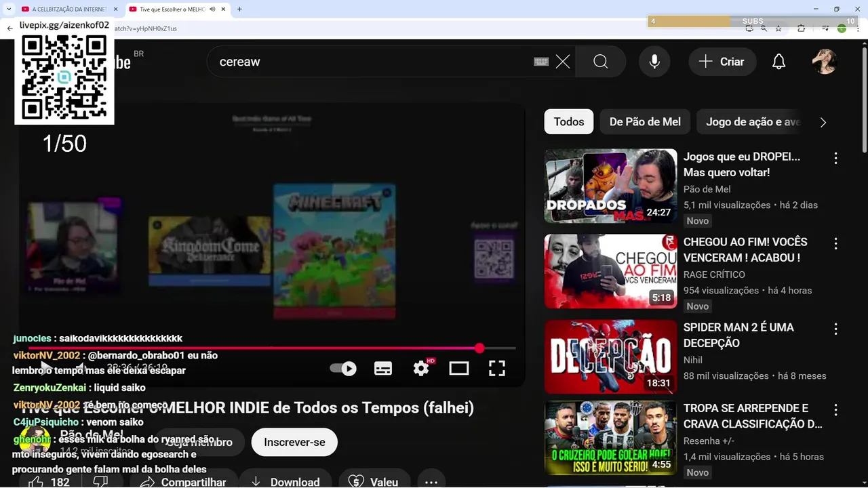Open the 'Nihil' channel name
The image size is (868, 488).
click(x=693, y=360)
